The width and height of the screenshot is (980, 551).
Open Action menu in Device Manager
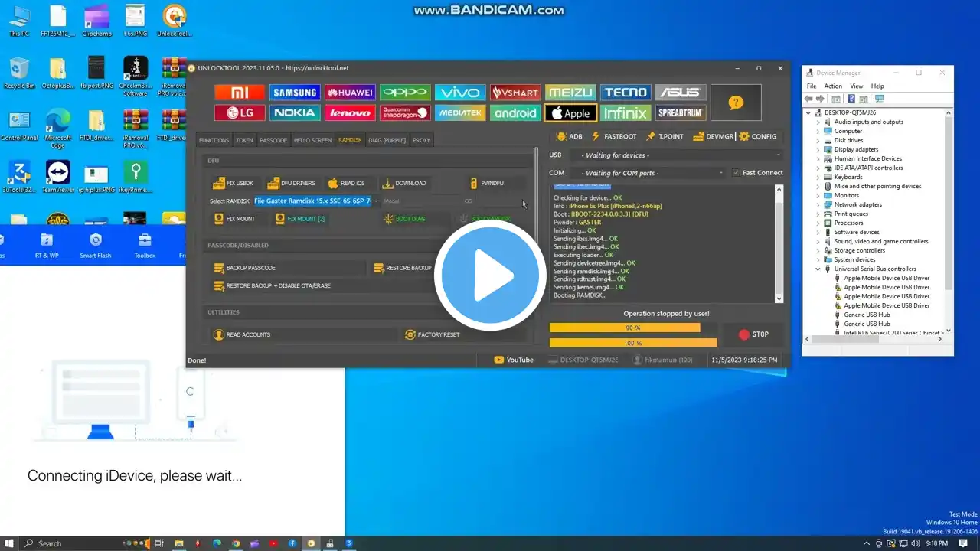point(833,86)
